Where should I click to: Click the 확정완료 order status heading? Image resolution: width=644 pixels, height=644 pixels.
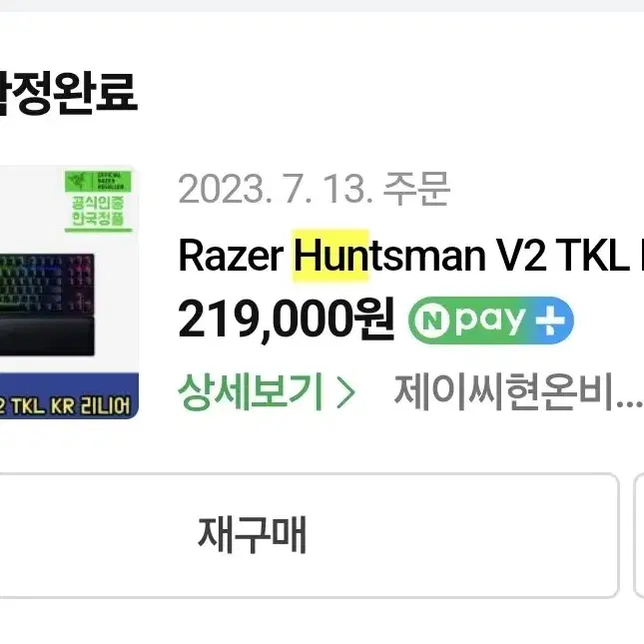pos(67,93)
